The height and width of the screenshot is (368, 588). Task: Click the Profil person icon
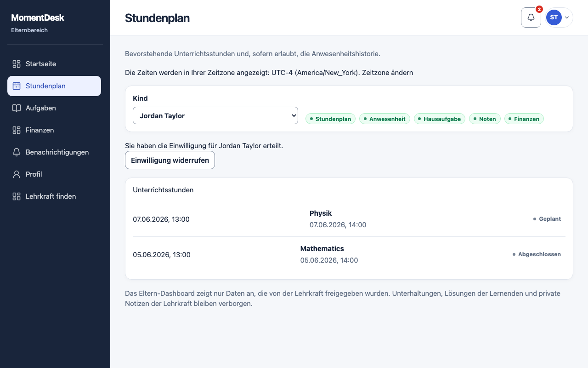[x=17, y=174]
